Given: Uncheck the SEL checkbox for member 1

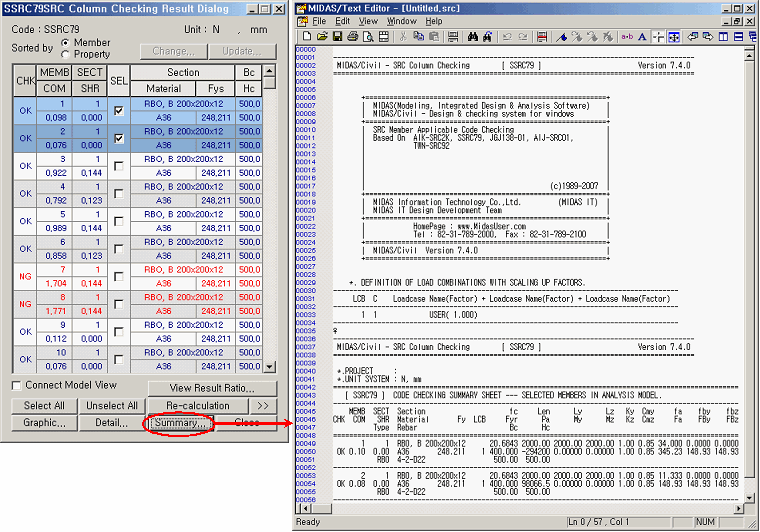Looking at the screenshot, I should (119, 110).
